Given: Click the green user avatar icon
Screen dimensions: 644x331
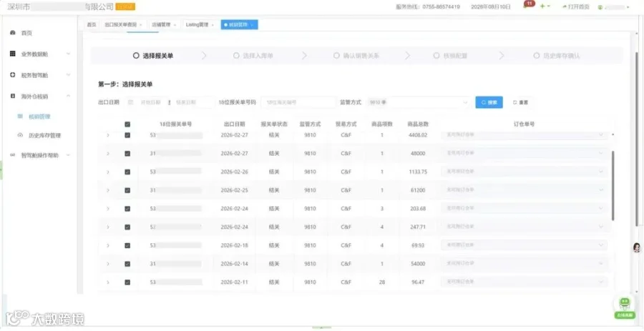Looking at the screenshot, I should [600, 7].
